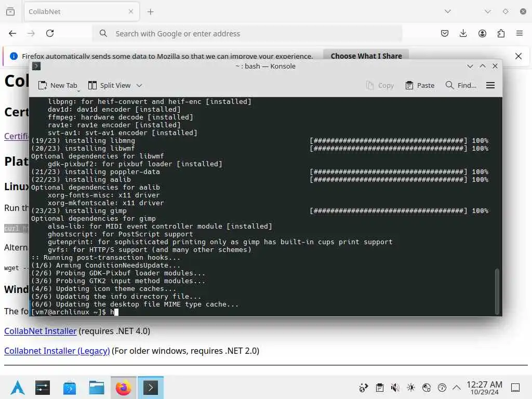The image size is (532, 399).
Task: Minimize Firefox window chevron
Action: (x=487, y=11)
